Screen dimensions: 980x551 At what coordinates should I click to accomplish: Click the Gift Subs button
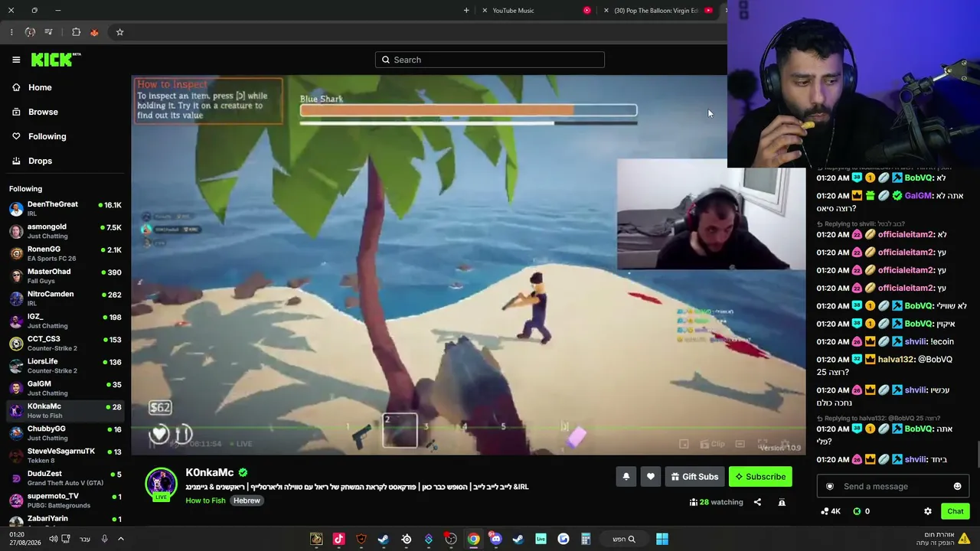click(694, 477)
